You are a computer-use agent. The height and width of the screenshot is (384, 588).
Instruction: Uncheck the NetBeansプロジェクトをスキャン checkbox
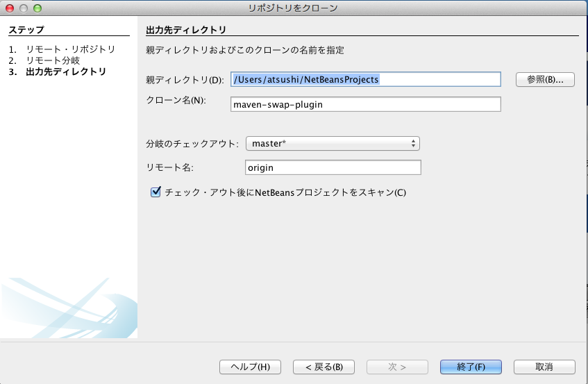156,192
